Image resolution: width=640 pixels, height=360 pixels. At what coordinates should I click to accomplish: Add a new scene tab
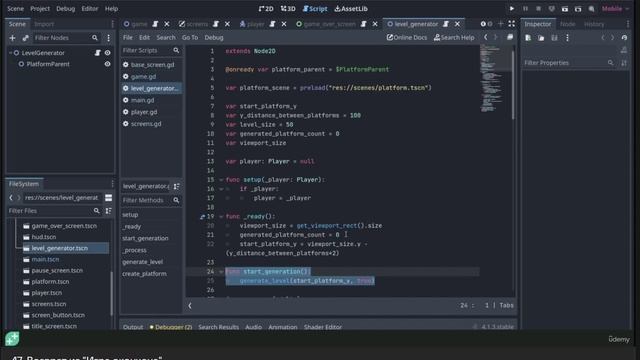(x=500, y=24)
